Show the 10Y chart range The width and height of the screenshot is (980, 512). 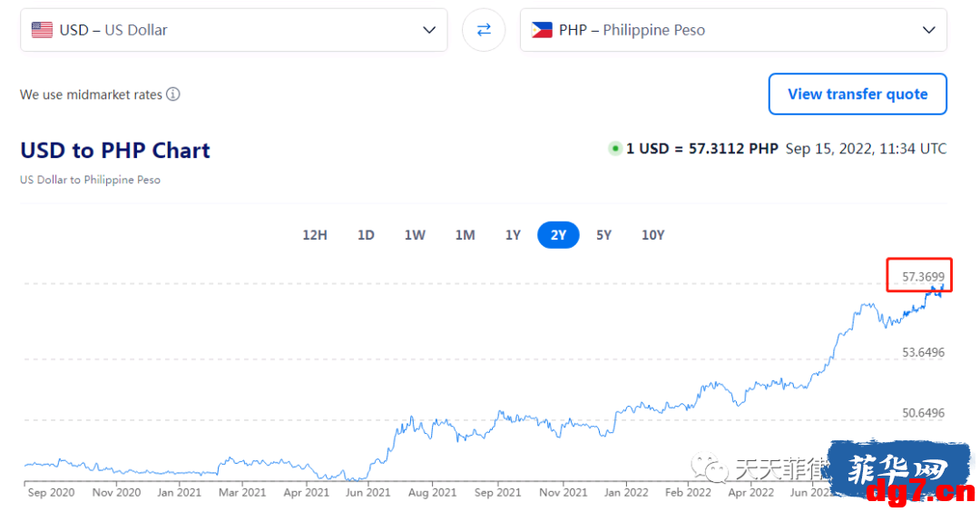(x=652, y=235)
